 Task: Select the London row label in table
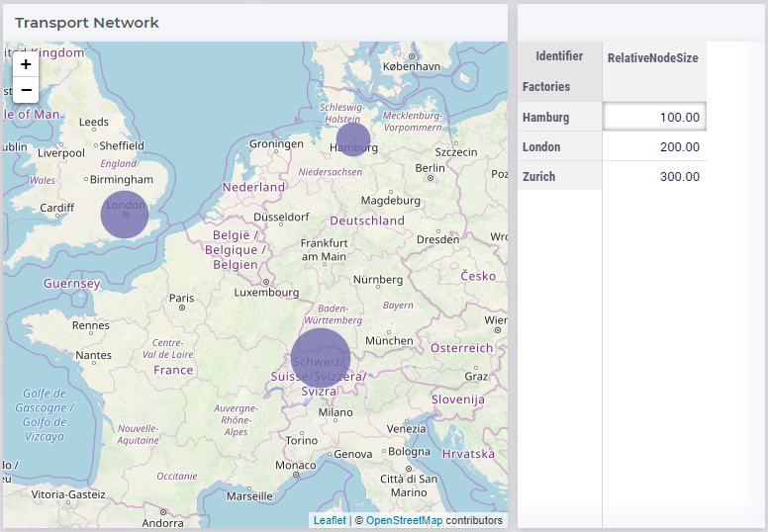tap(560, 146)
